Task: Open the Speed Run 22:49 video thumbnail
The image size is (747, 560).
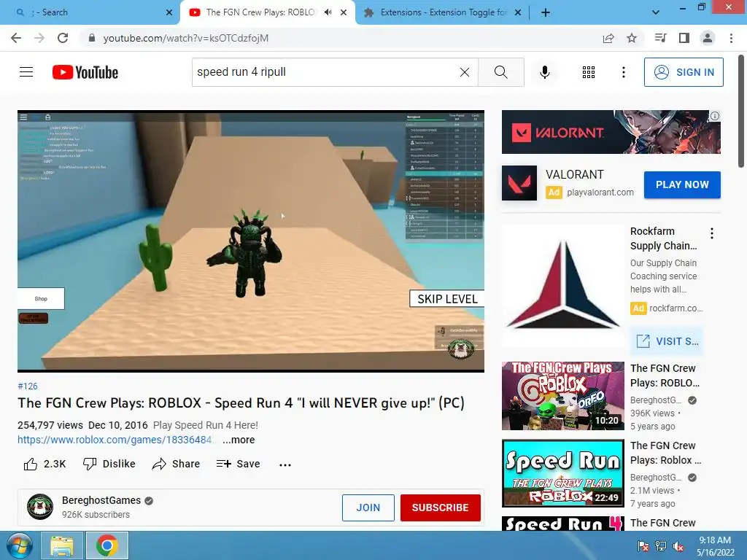Action: [562, 473]
